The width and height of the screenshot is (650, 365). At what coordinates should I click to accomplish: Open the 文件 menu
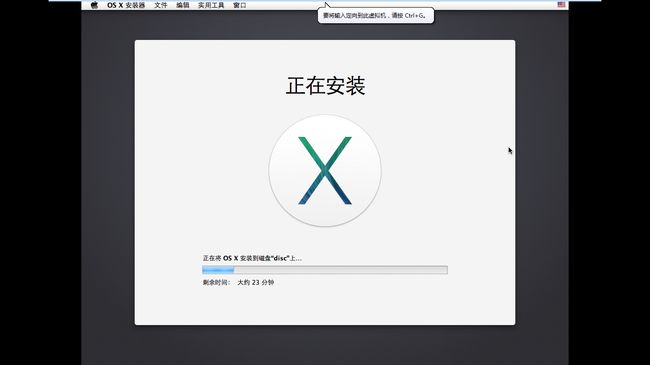coord(160,5)
